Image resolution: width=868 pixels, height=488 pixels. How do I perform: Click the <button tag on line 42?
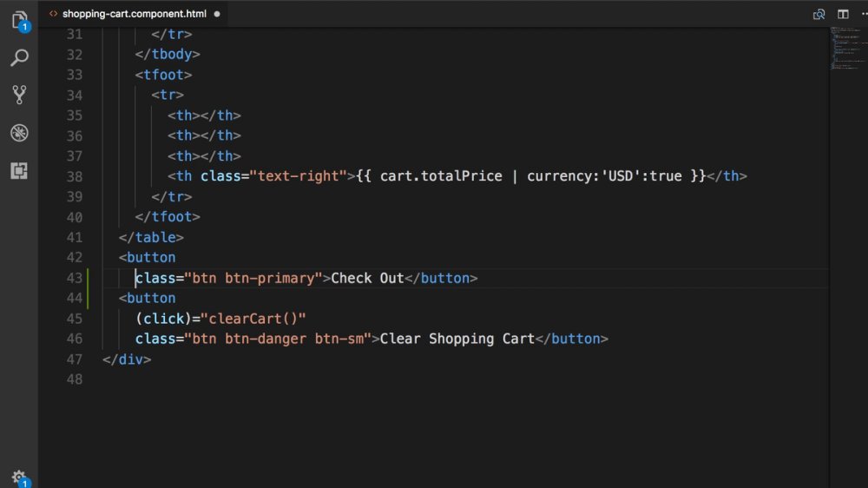click(x=148, y=258)
